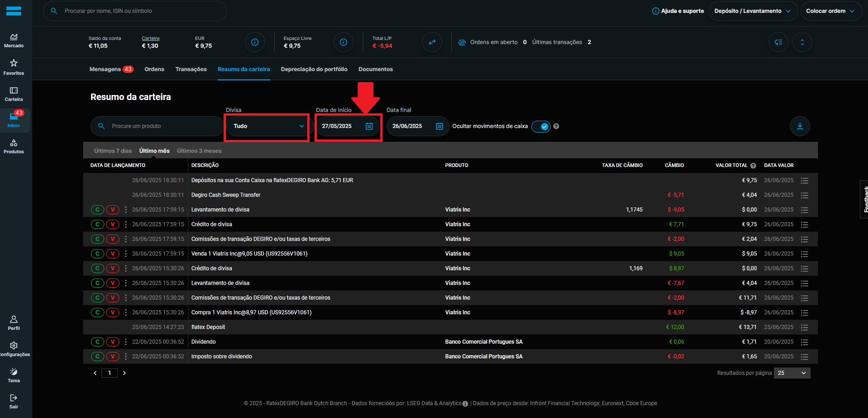The image size is (868, 418).
Task: Open the Mensagens tab
Action: coord(111,69)
